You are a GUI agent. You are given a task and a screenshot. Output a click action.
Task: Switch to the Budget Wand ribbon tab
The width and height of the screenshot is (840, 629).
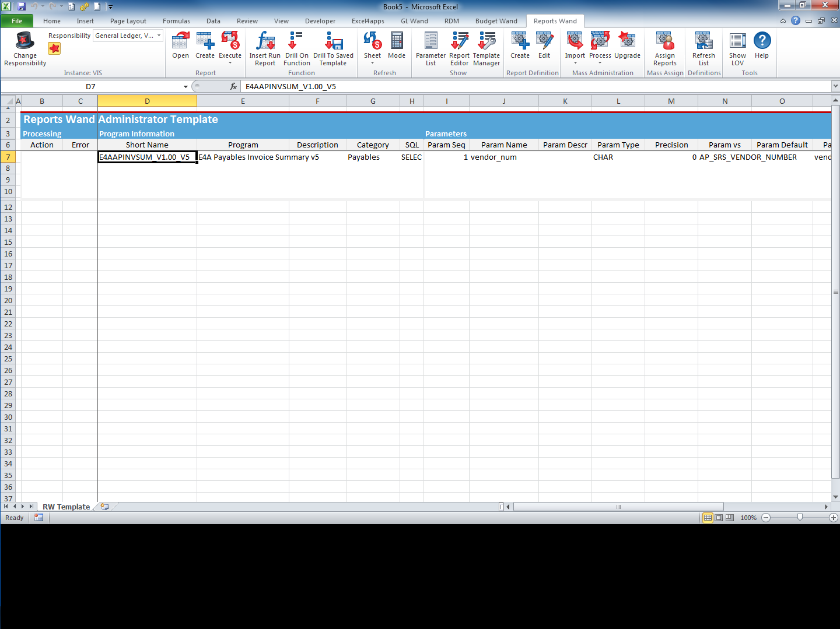click(496, 21)
